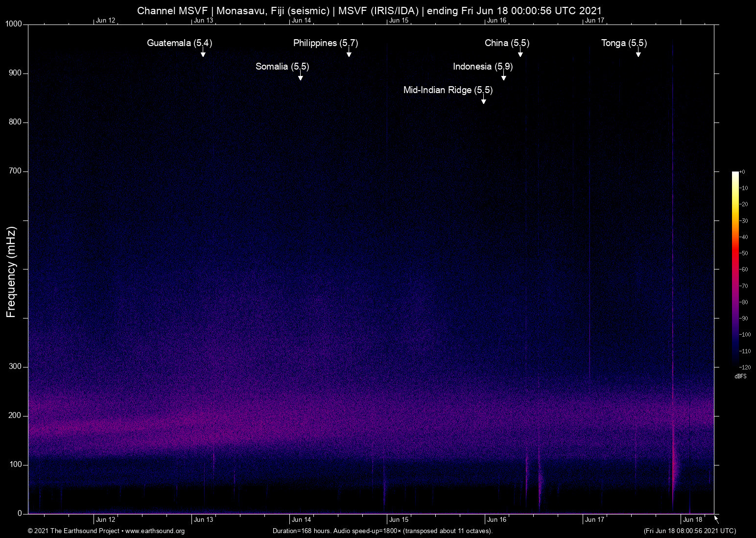Click the arrow beneath Indonesia (5.9)
This screenshot has width=756, height=538.
point(503,77)
